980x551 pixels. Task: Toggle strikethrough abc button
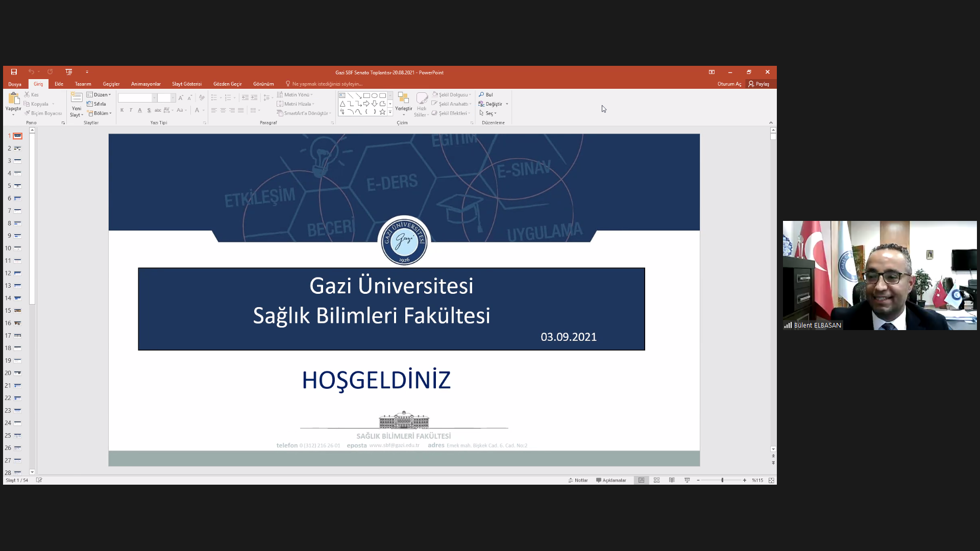158,110
